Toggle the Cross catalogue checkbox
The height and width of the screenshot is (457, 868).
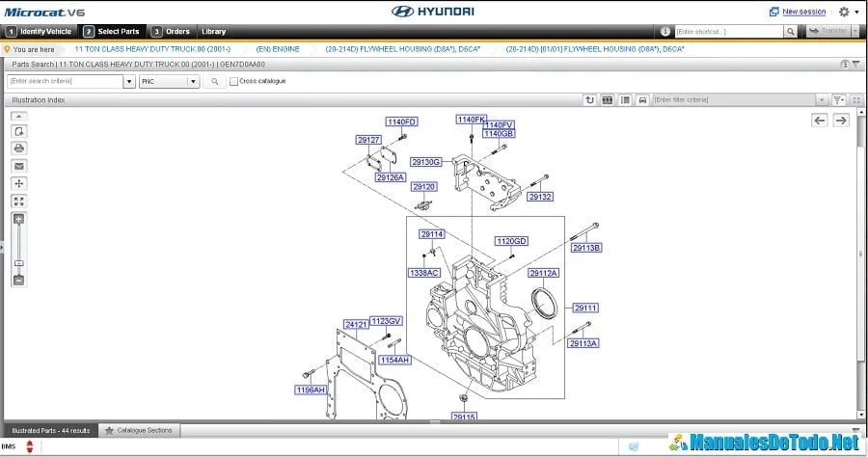coord(233,81)
